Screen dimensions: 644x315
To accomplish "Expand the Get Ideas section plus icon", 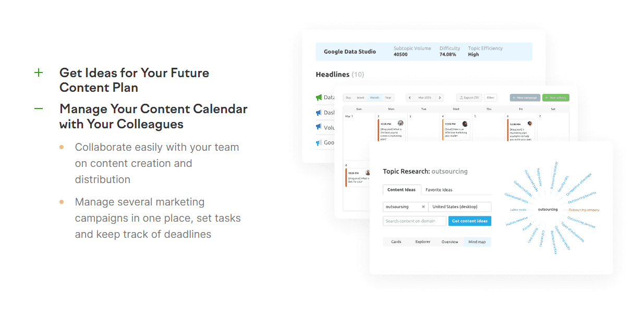I will click(x=39, y=72).
